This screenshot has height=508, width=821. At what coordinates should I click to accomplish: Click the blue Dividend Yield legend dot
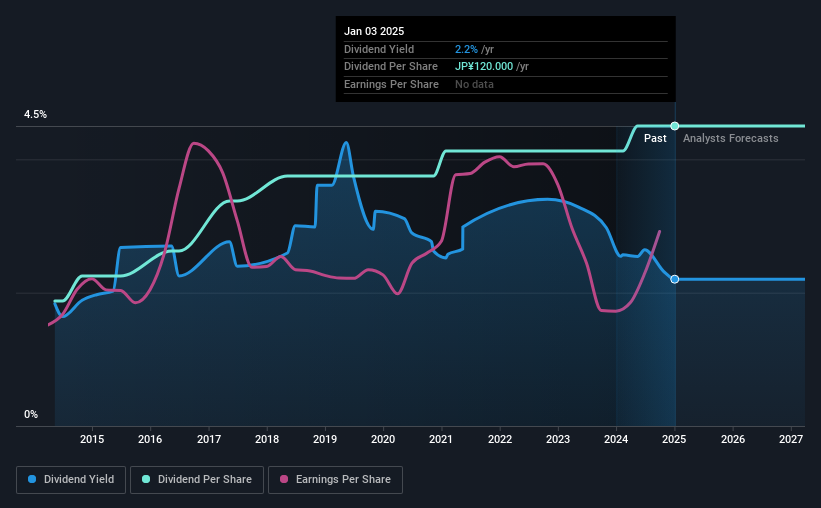(x=32, y=479)
